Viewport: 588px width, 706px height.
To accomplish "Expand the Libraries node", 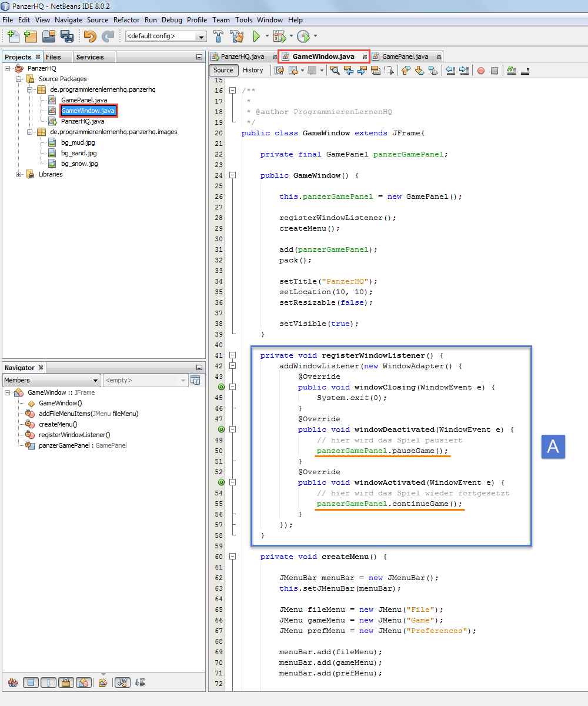I will (x=19, y=174).
